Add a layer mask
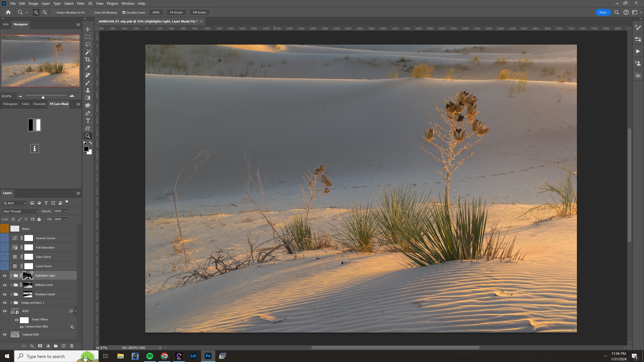Viewport: 644px width, 362px height. 40,346
